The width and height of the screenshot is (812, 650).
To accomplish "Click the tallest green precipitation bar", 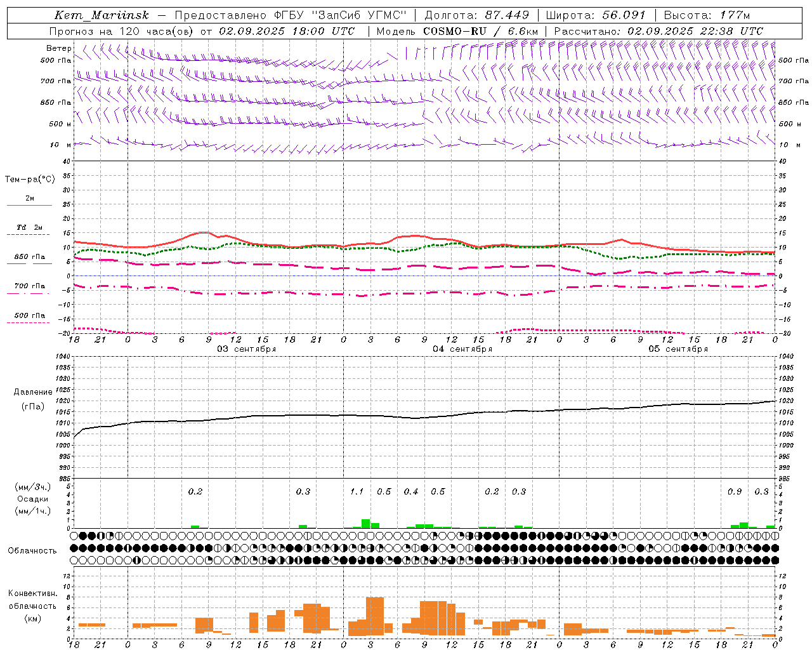I will point(366,524).
